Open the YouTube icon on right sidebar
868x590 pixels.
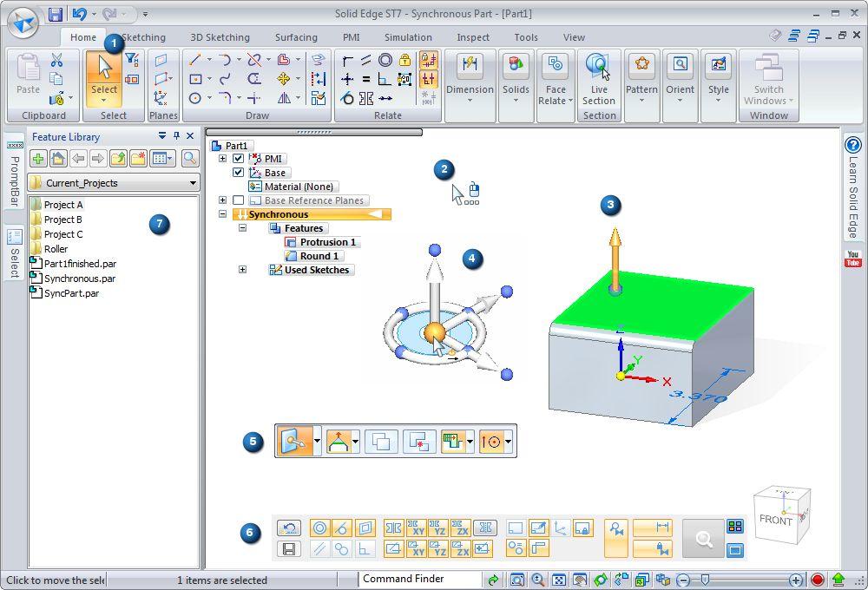[x=853, y=259]
